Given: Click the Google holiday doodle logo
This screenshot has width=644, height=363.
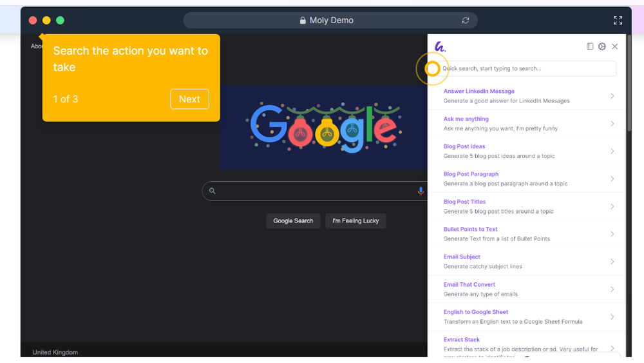Looking at the screenshot, I should (x=324, y=128).
